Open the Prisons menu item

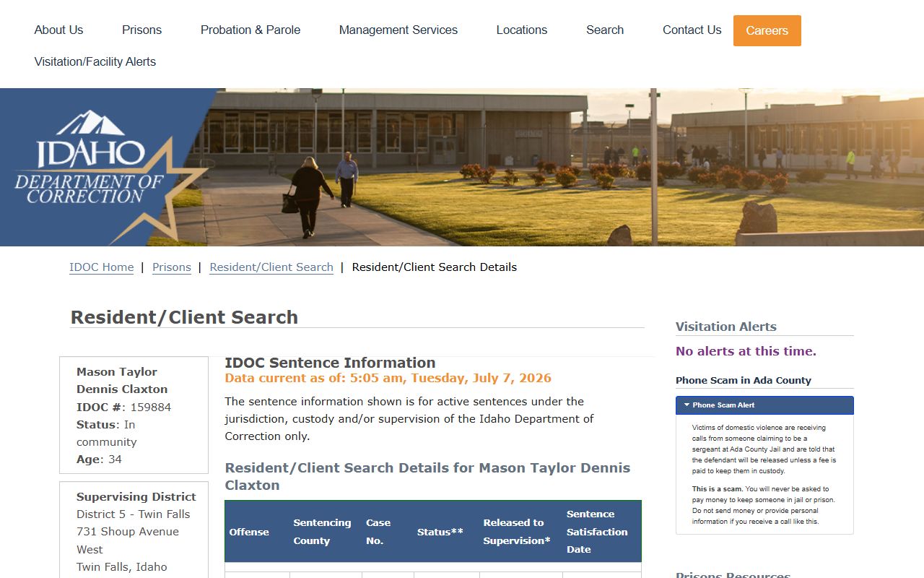point(141,30)
